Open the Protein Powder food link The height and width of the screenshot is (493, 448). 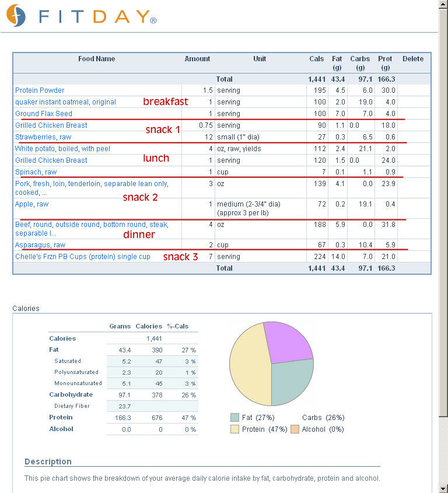tap(40, 90)
